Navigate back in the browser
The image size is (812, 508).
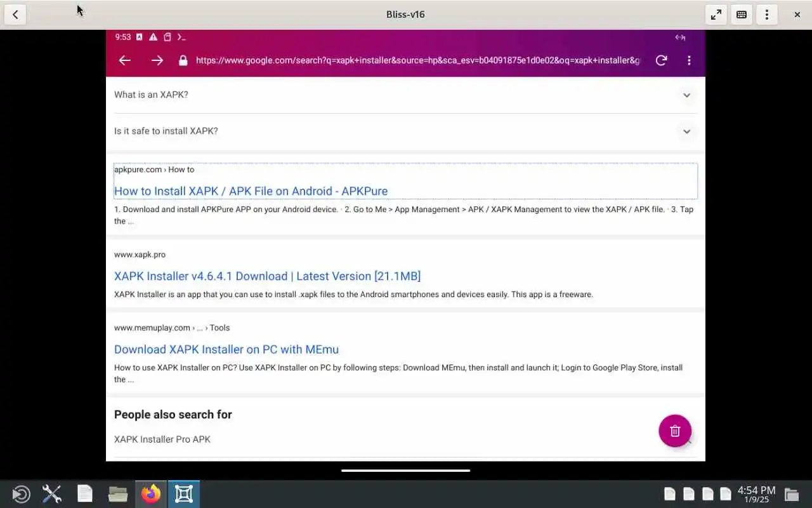coord(125,60)
